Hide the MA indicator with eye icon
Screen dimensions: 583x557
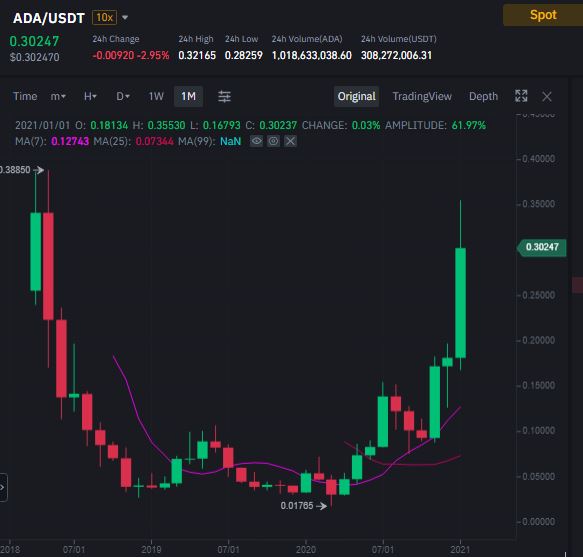tap(256, 141)
